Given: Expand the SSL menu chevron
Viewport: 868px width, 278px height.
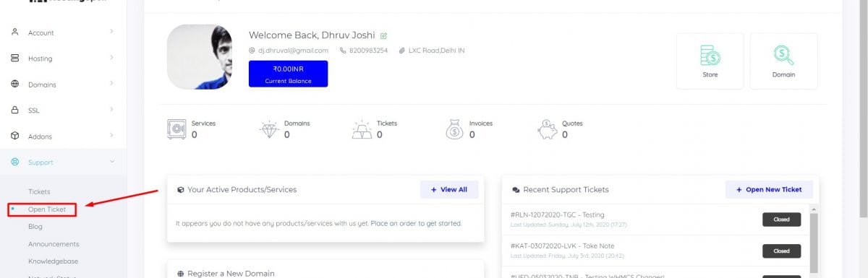Looking at the screenshot, I should [111, 110].
